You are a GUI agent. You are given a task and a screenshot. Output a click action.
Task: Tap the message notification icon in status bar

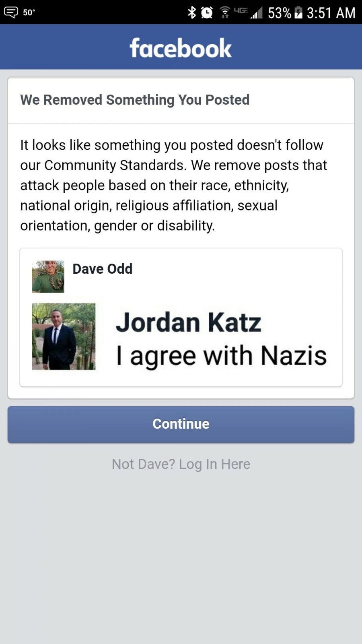click(x=11, y=12)
